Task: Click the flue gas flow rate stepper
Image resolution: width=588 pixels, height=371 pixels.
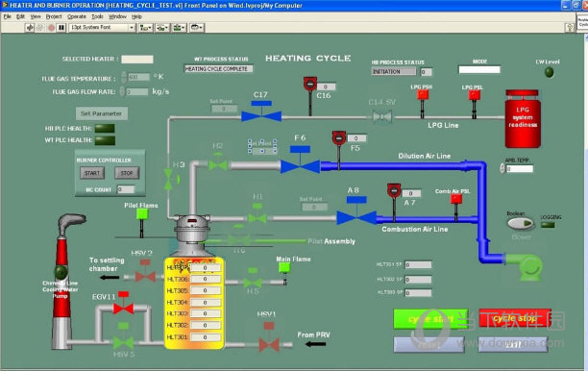Action: pos(122,91)
